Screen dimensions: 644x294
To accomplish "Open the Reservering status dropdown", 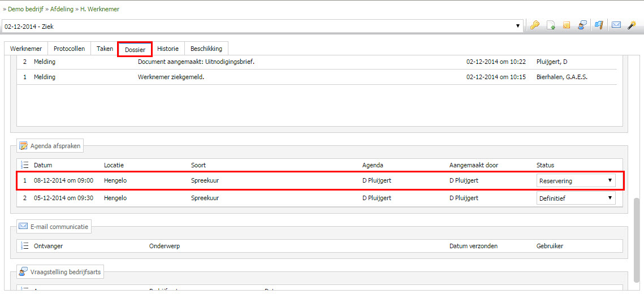I will point(576,181).
